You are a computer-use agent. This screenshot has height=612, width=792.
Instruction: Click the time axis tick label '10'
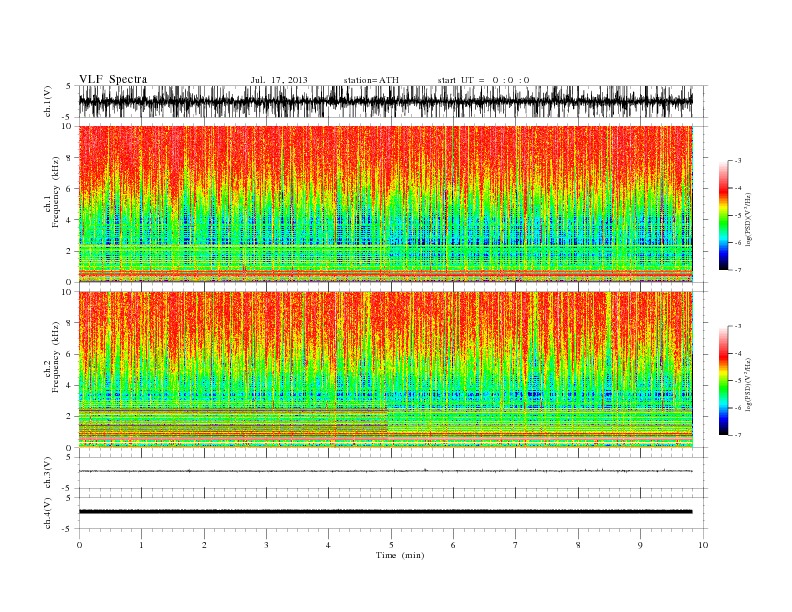click(703, 545)
